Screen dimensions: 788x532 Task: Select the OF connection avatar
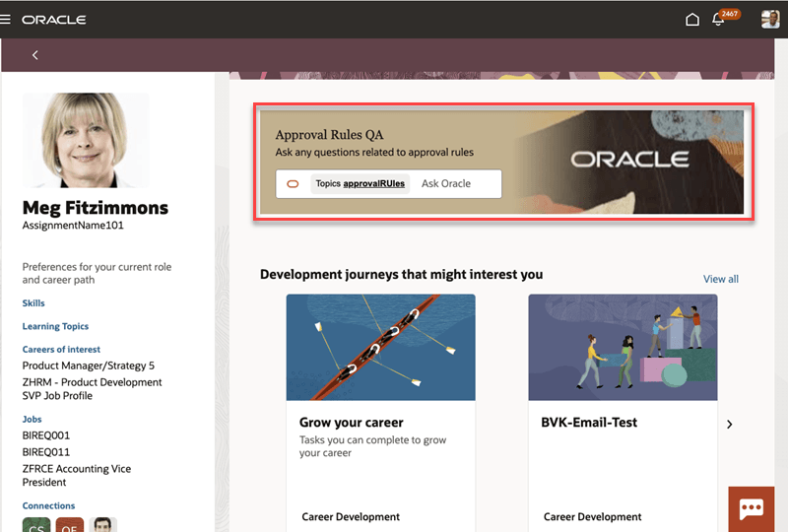[x=69, y=524]
